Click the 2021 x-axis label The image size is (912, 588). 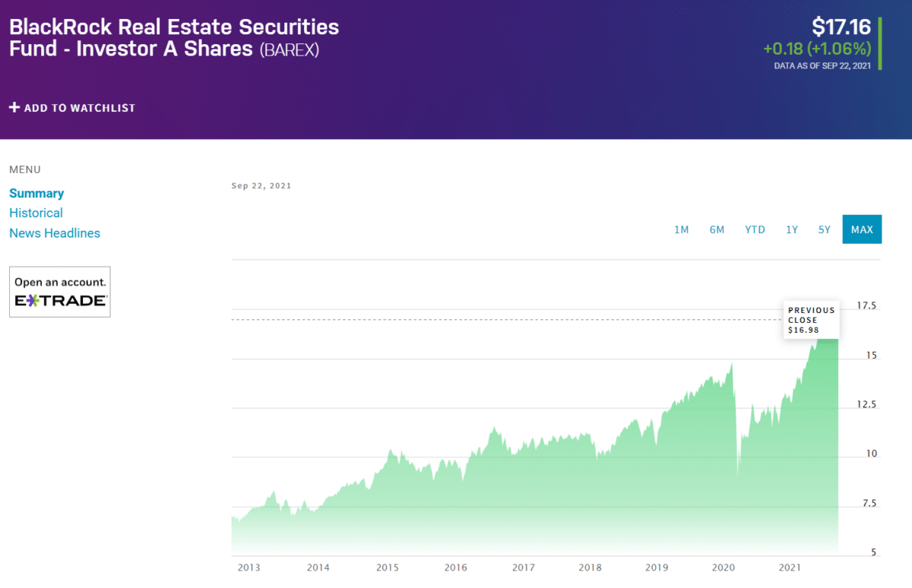[790, 567]
